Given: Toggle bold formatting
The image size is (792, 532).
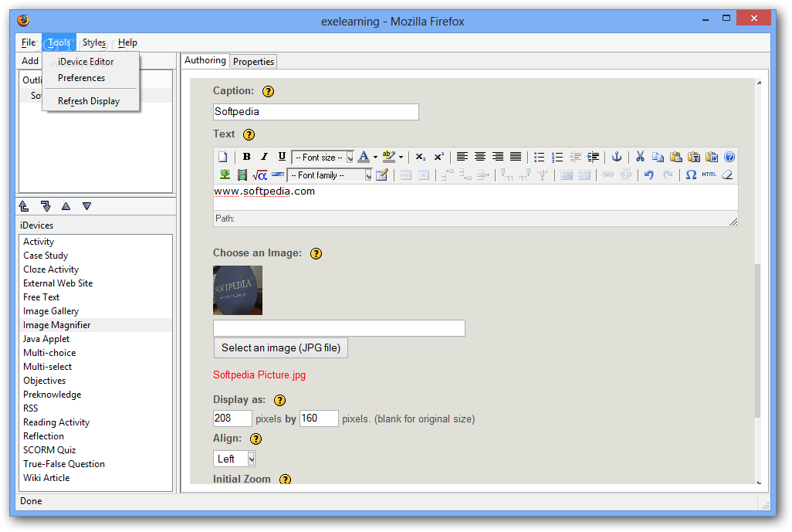Looking at the screenshot, I should 246,157.
